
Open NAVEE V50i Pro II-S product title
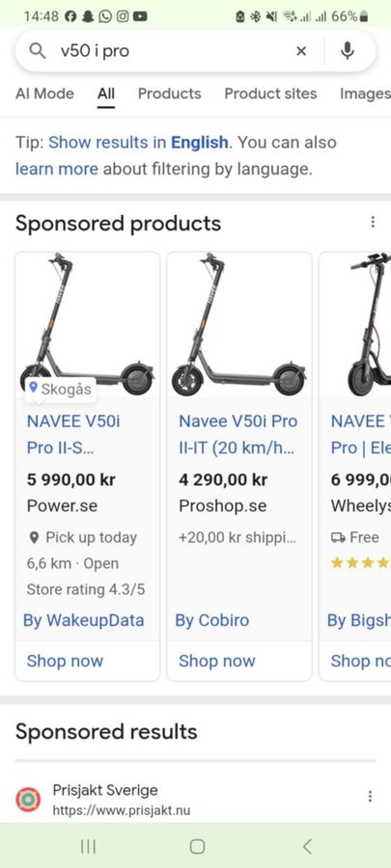[73, 435]
